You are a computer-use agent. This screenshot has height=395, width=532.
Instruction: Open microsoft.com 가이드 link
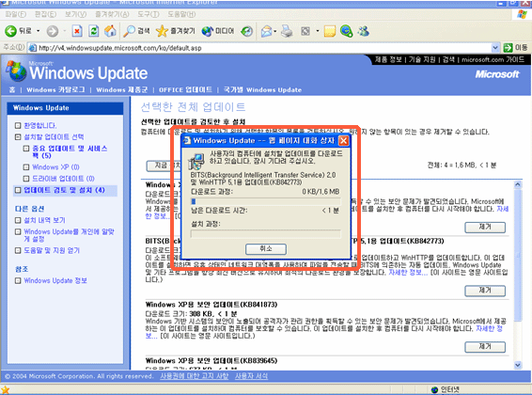tap(493, 60)
